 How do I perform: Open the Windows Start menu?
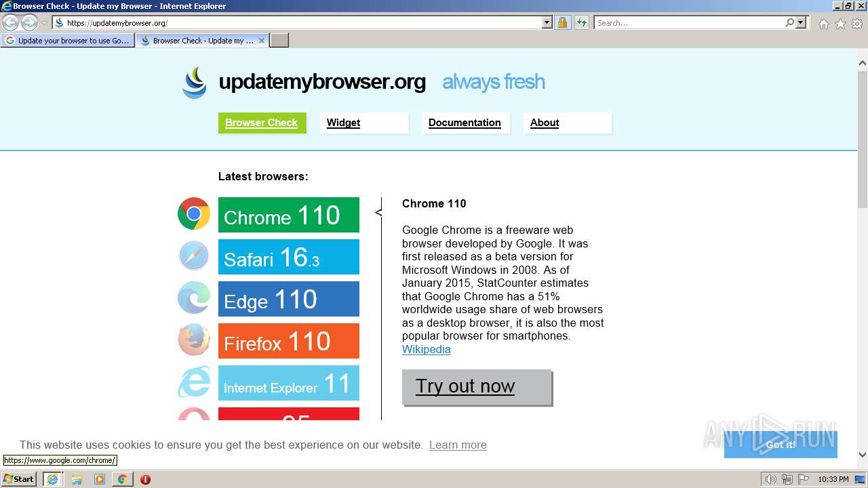[19, 479]
